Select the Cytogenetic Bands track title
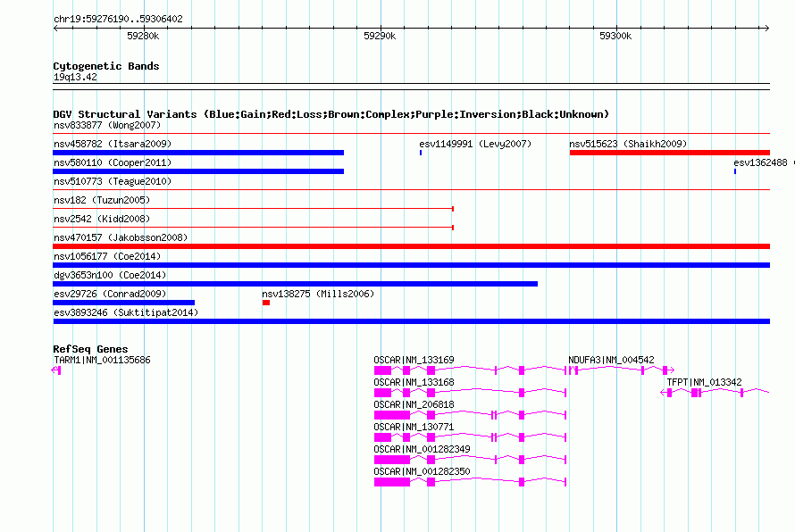The width and height of the screenshot is (795, 532). click(106, 66)
